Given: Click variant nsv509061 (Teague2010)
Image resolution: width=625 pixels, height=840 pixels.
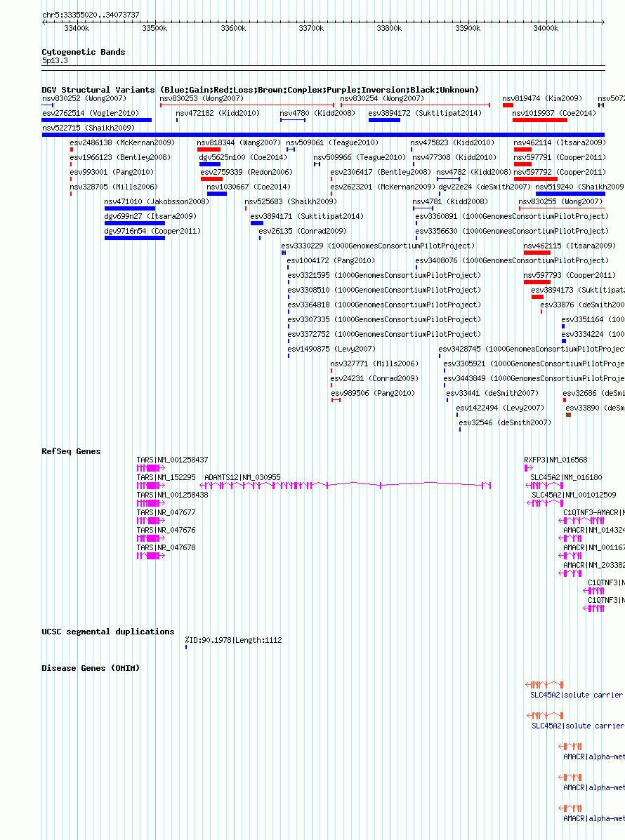Looking at the screenshot, I should point(331,142).
